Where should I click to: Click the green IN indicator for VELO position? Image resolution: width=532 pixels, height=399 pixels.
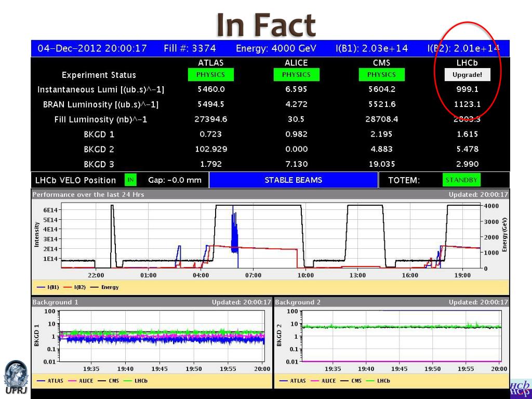(130, 180)
